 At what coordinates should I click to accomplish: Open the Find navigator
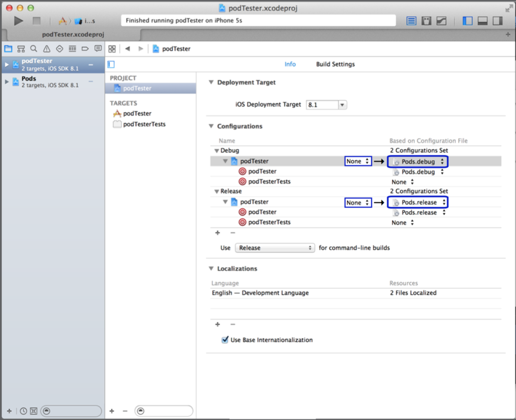click(34, 49)
